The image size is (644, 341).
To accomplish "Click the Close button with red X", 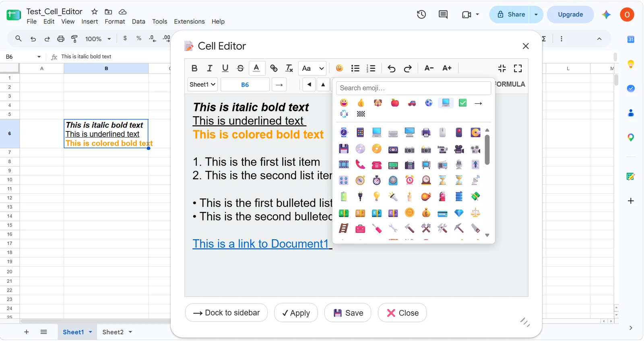I will point(402,313).
